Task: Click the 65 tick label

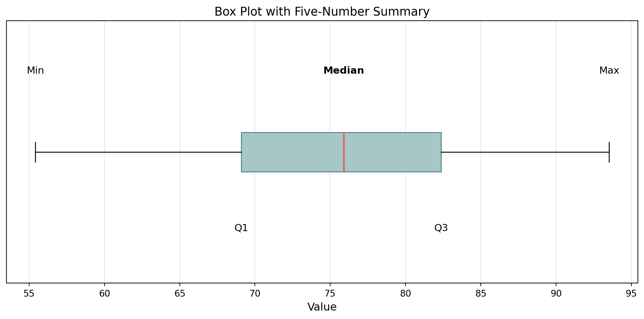Action: point(180,293)
